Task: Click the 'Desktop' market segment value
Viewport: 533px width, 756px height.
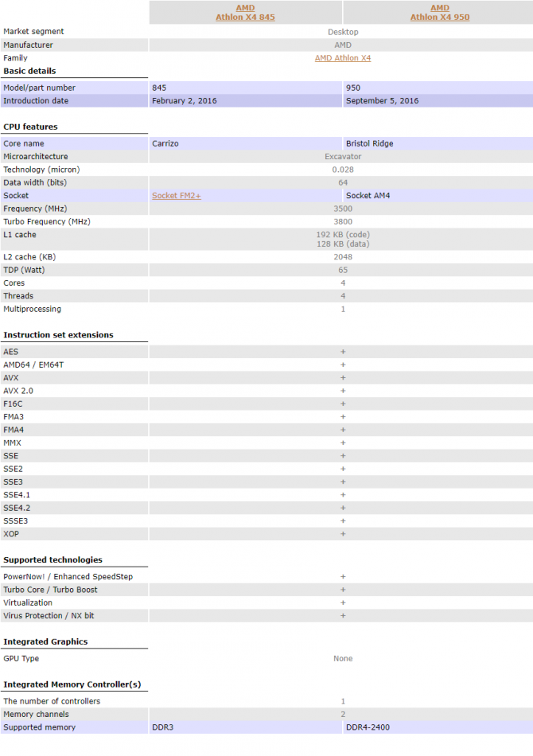Action: (343, 32)
